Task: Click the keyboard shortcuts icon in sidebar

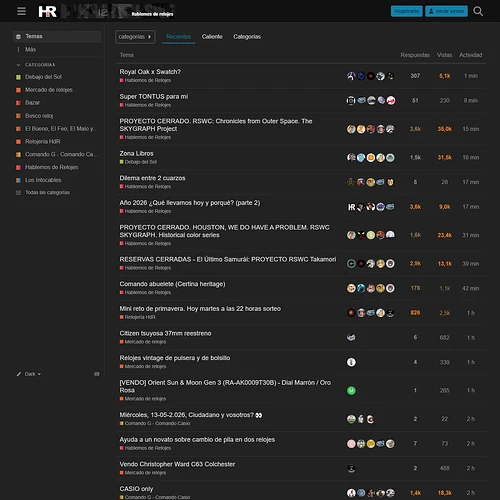Action: (x=97, y=374)
